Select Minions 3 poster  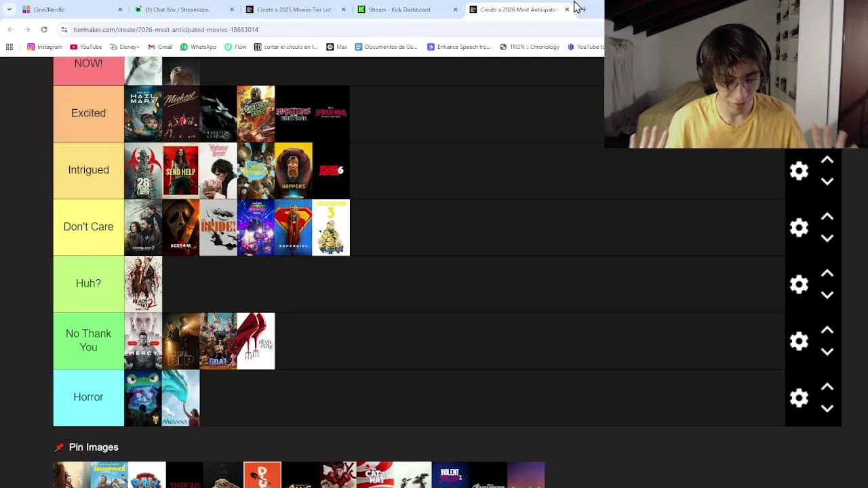coord(331,228)
